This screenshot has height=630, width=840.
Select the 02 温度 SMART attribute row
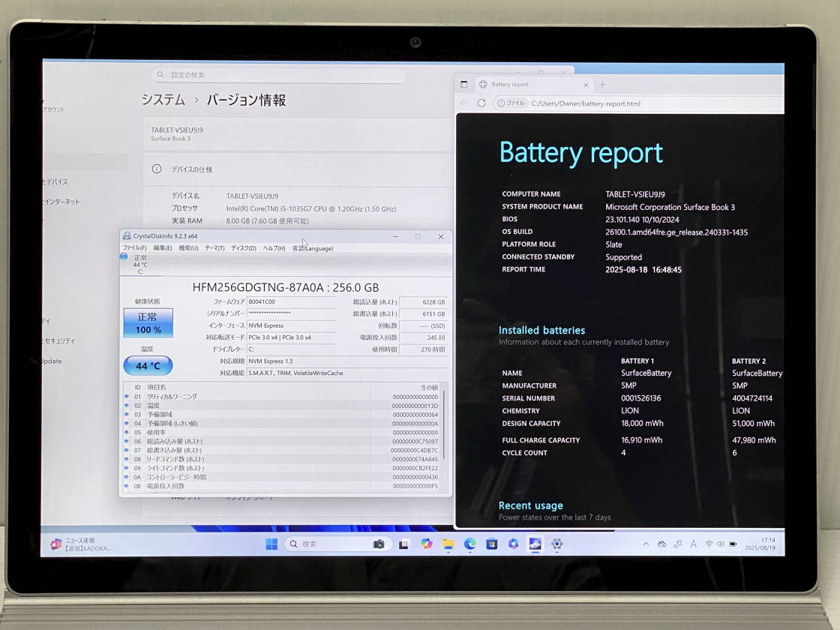click(x=282, y=406)
